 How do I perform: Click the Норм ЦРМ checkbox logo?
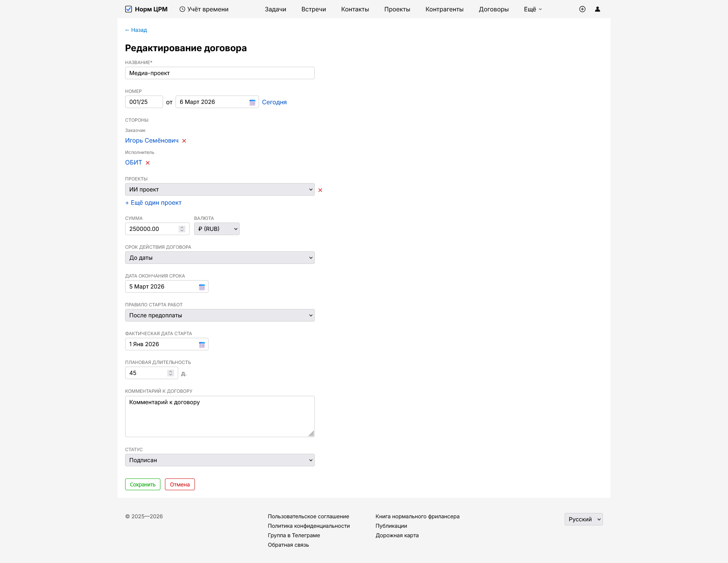click(x=129, y=9)
